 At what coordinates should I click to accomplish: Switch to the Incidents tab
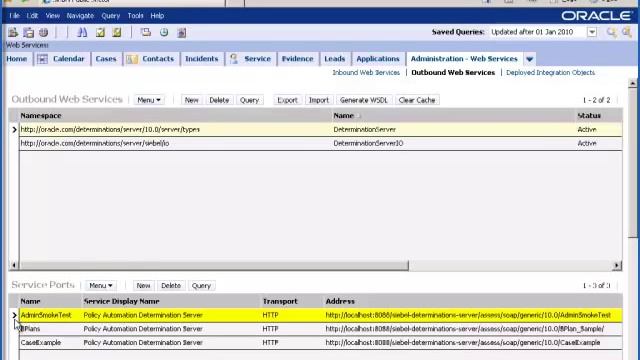[202, 59]
